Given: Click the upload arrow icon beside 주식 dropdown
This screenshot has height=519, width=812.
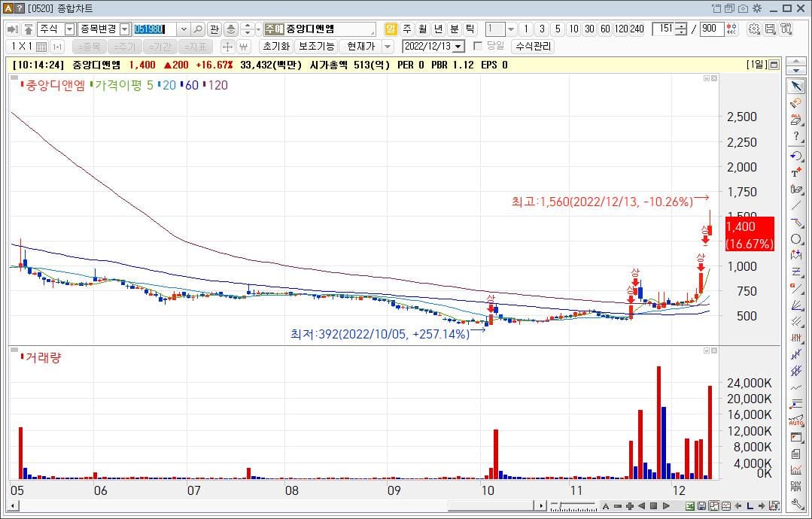Looking at the screenshot, I should tap(29, 29).
